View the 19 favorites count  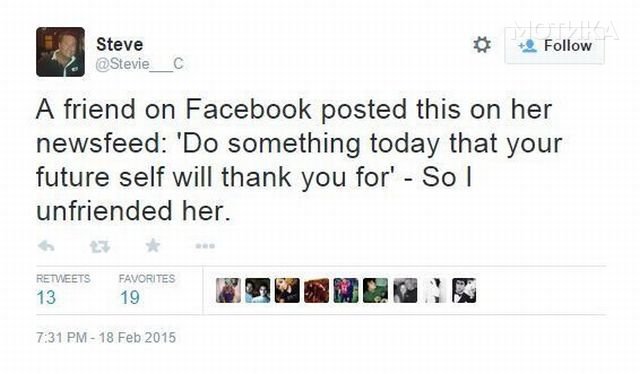click(x=130, y=297)
